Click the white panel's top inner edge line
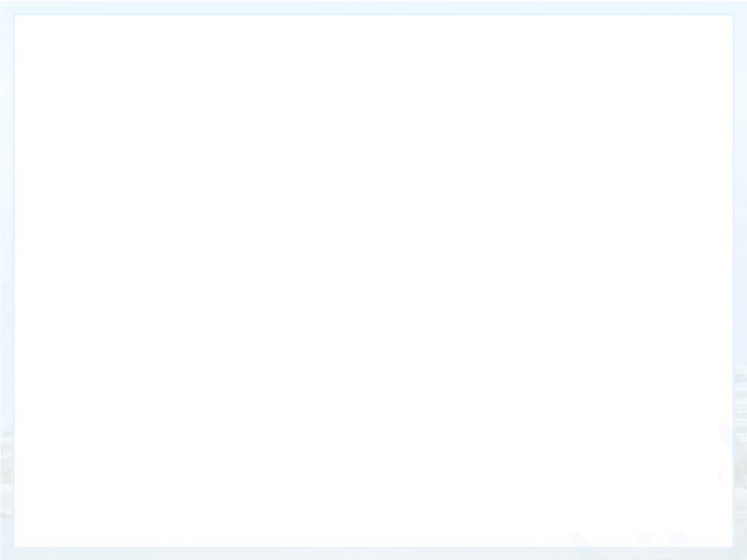Viewport: 747px width, 560px height. click(x=373, y=15)
